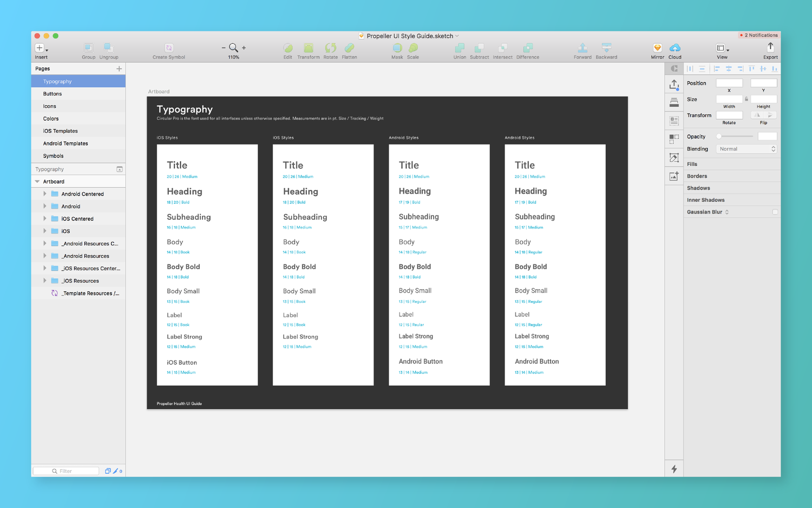
Task: Click the align horizontal centers icon
Action: coord(729,69)
